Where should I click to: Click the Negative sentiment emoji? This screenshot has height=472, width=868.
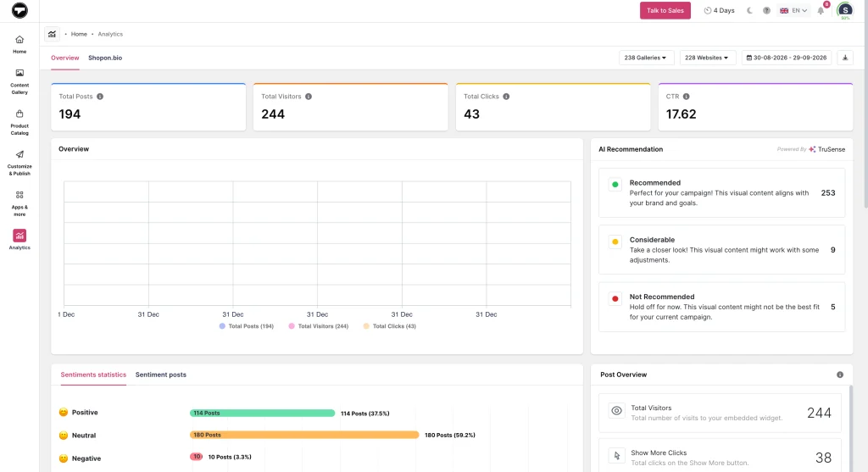point(64,458)
